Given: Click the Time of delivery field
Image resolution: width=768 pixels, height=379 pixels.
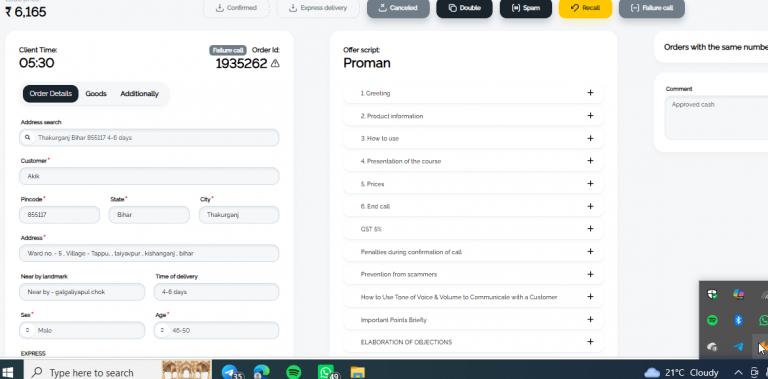Looking at the screenshot, I should [x=216, y=292].
